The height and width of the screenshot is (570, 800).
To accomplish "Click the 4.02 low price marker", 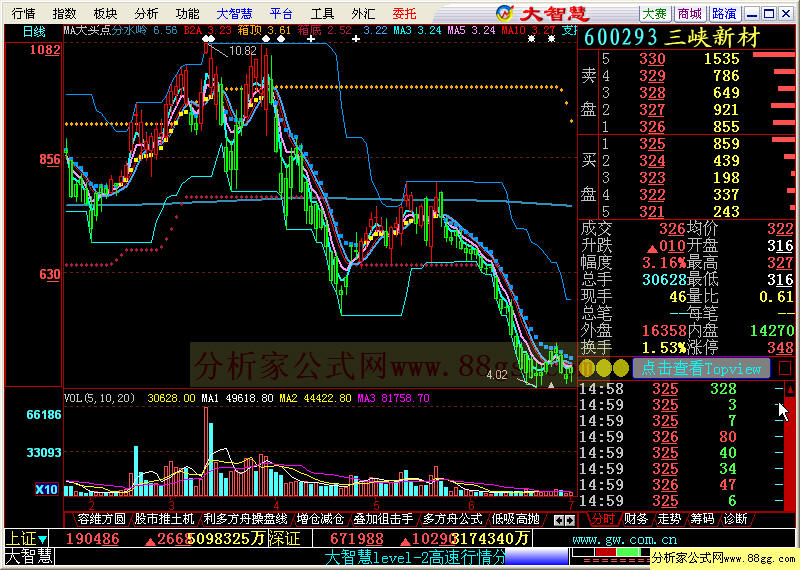I will pos(496,375).
